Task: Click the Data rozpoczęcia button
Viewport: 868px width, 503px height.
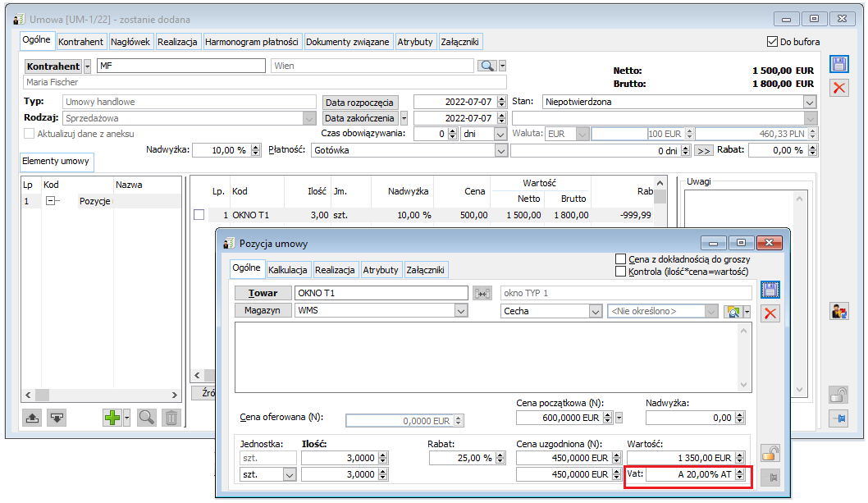Action: tap(359, 103)
